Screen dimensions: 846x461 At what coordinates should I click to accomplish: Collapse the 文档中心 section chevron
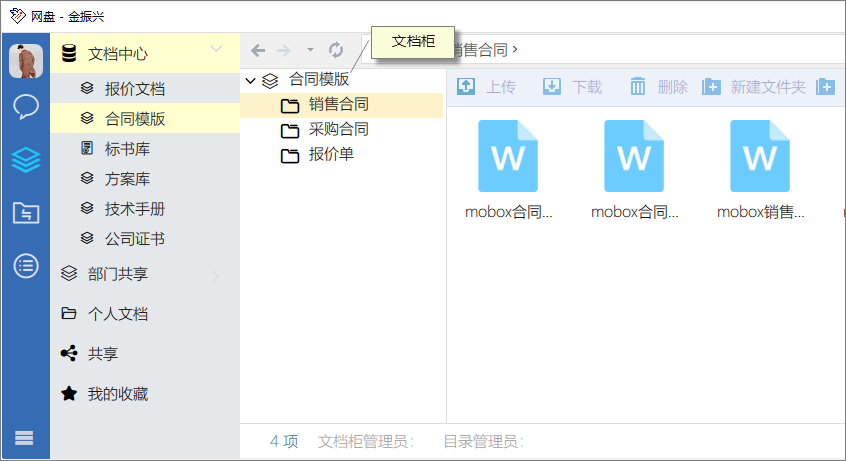tap(216, 49)
